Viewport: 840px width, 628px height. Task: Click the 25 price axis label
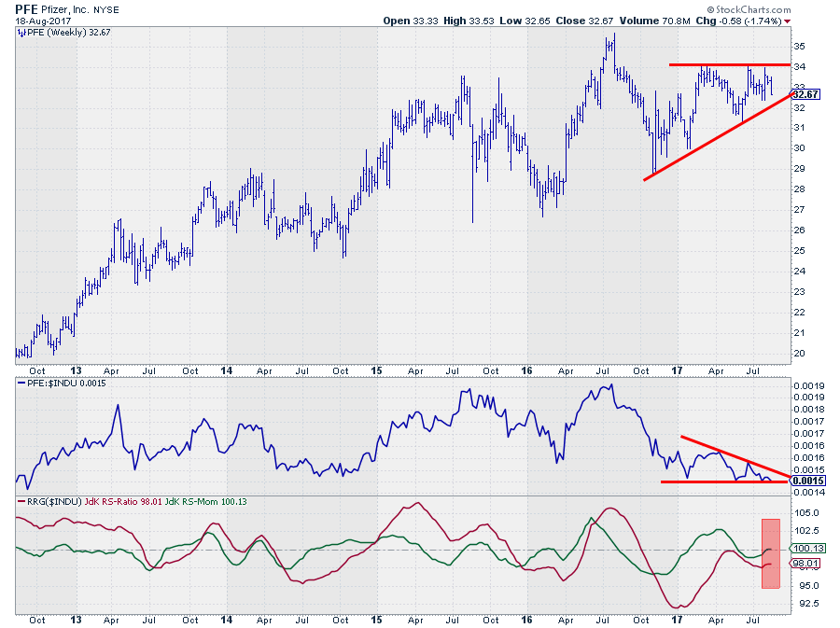coord(799,251)
